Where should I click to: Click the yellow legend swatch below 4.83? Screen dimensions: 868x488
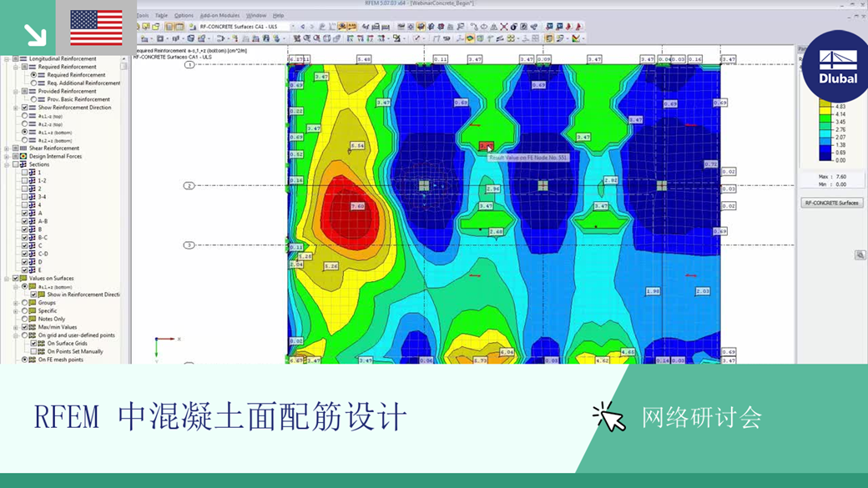click(825, 110)
